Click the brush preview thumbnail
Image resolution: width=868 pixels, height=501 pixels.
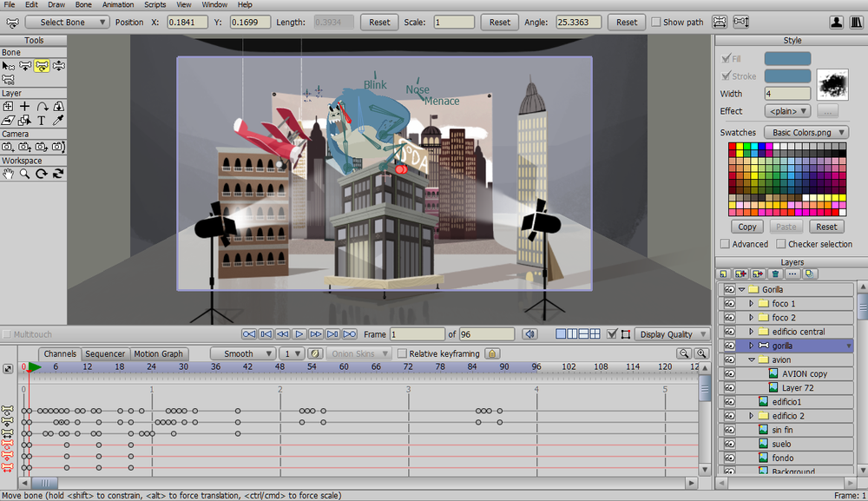832,85
